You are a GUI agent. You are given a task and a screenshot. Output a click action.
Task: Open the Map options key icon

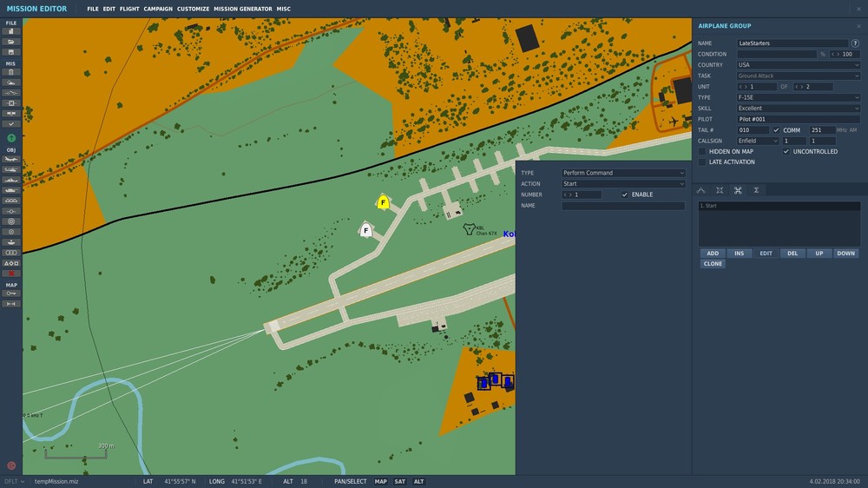(10, 293)
